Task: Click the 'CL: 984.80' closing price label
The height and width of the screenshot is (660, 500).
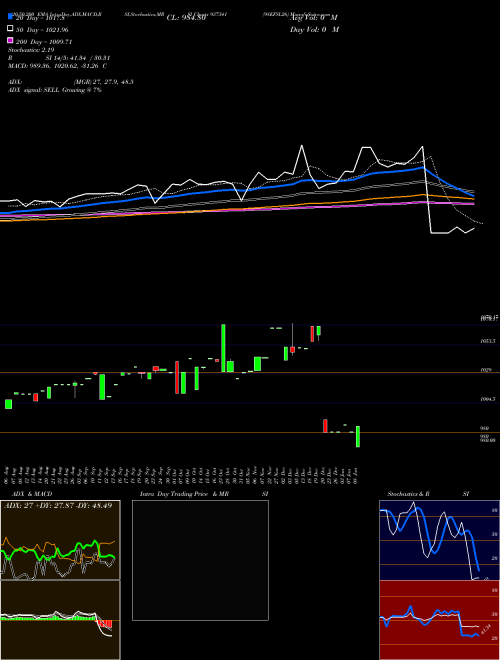Action: pyautogui.click(x=186, y=18)
